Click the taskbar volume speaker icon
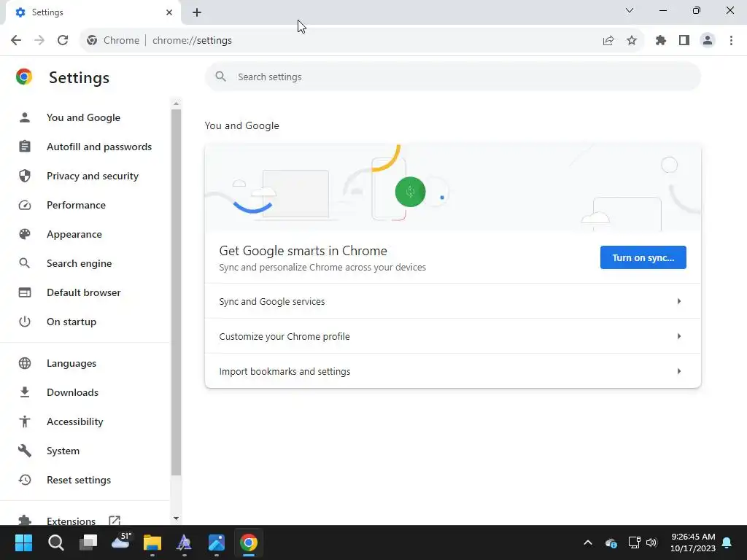Viewport: 747px width, 560px height. (x=651, y=542)
